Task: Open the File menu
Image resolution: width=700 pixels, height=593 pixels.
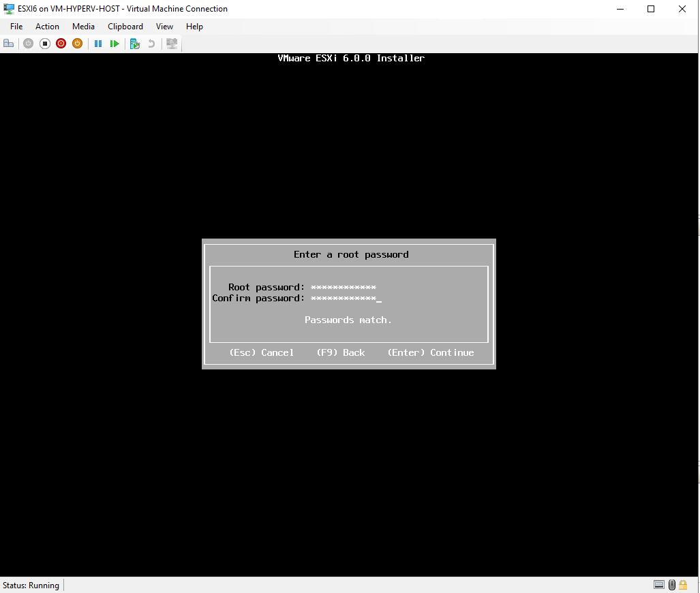Action: point(16,27)
